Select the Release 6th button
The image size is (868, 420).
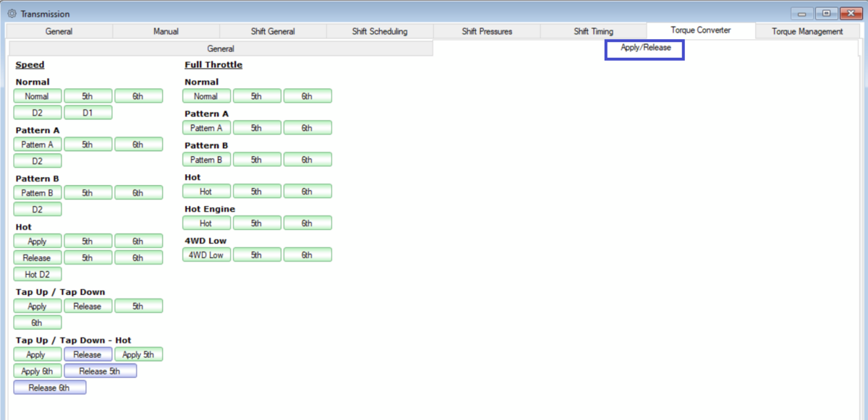pyautogui.click(x=49, y=387)
